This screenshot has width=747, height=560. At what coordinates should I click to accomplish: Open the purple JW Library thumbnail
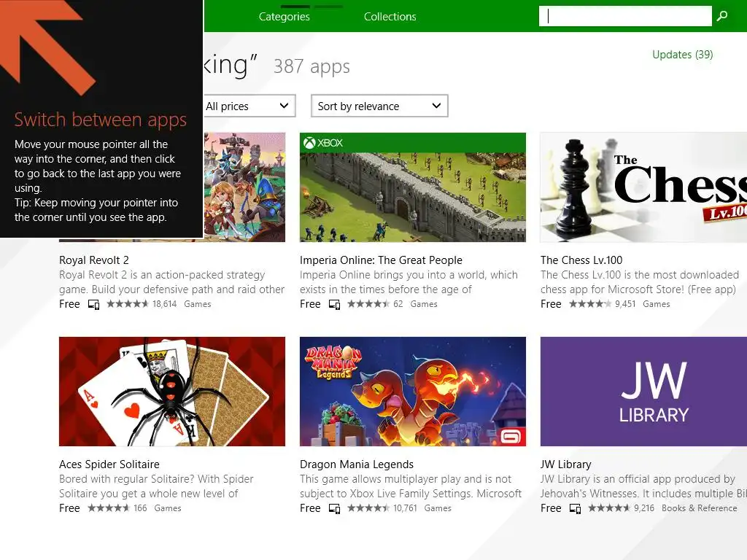click(643, 392)
